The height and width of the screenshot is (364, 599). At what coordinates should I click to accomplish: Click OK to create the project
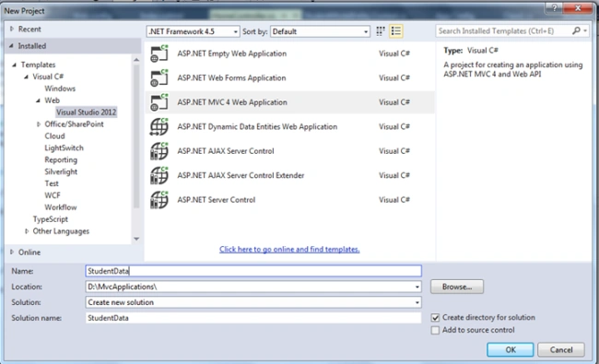(511, 350)
